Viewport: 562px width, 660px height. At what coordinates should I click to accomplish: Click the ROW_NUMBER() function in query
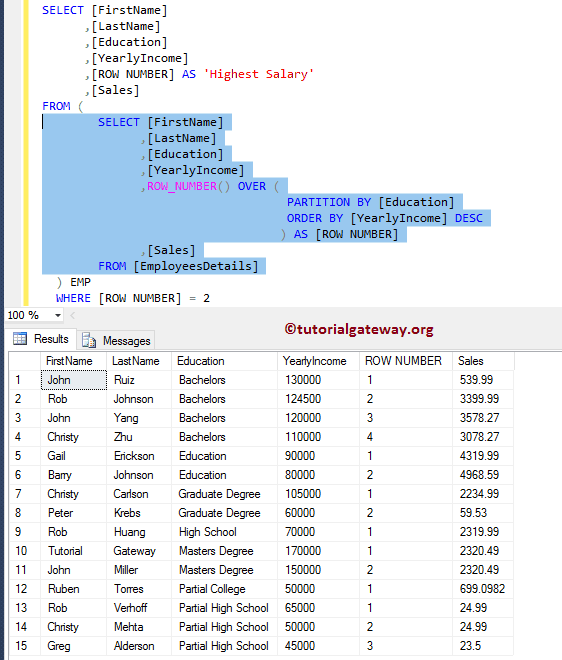point(188,186)
